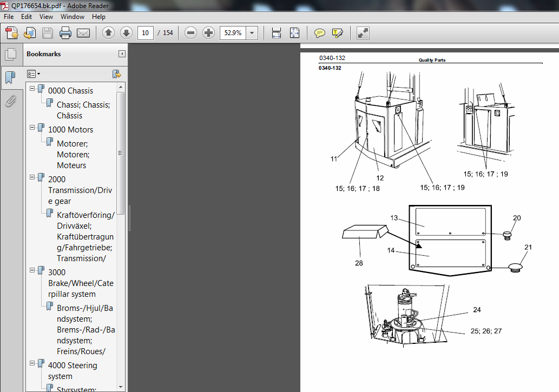Click the Open file icon in toolbar
This screenshot has width=559, height=392.
30,33
